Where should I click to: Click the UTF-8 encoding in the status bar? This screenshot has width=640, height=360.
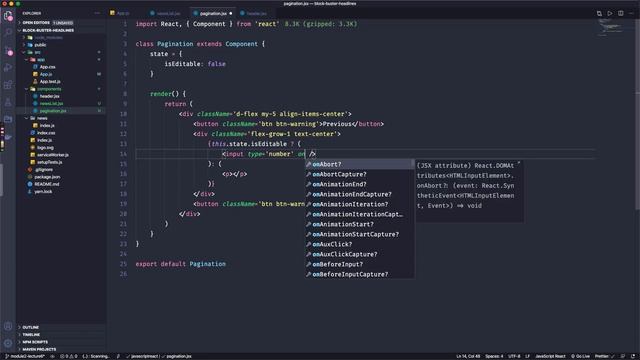(x=514, y=356)
